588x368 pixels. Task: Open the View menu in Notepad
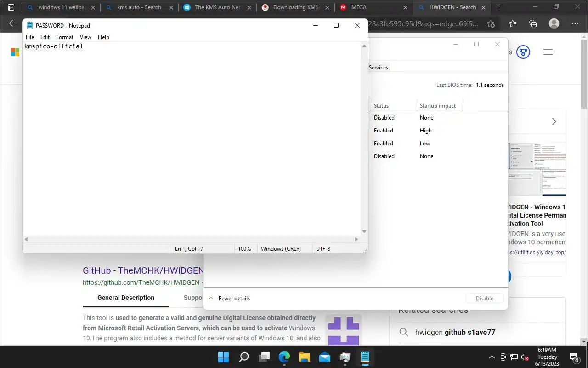(85, 37)
